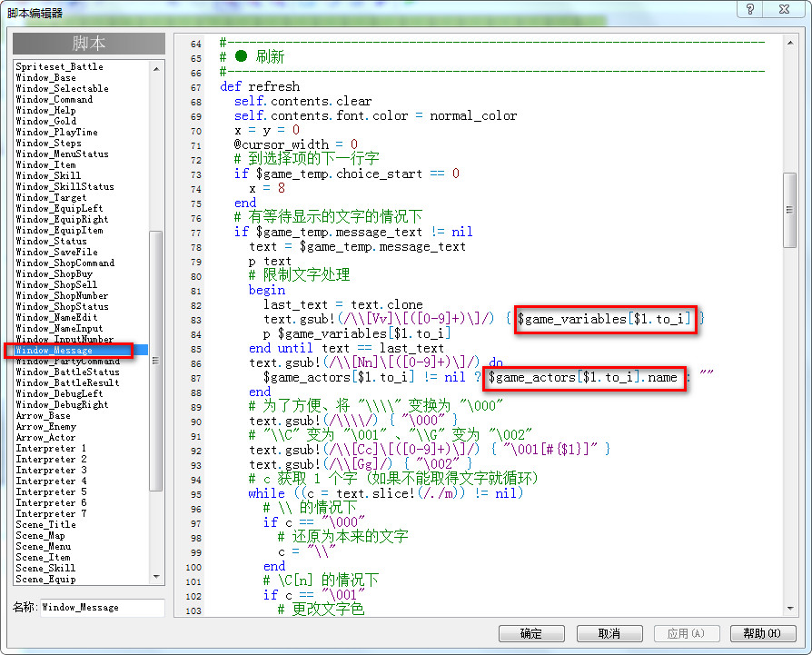Select the highlighted Window_Message script
The image size is (812, 655).
click(x=54, y=350)
